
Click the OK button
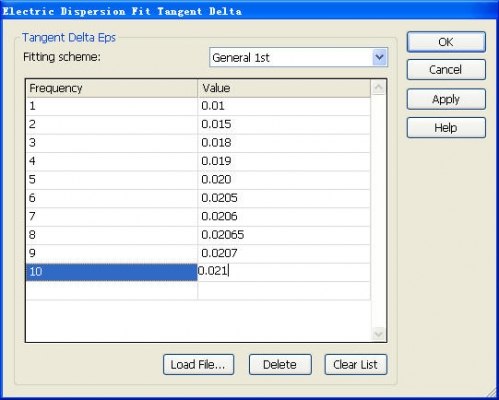446,42
